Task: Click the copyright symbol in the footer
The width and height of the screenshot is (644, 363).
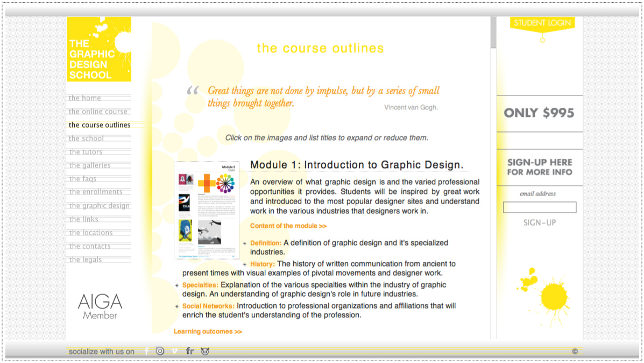Action: pyautogui.click(x=575, y=351)
